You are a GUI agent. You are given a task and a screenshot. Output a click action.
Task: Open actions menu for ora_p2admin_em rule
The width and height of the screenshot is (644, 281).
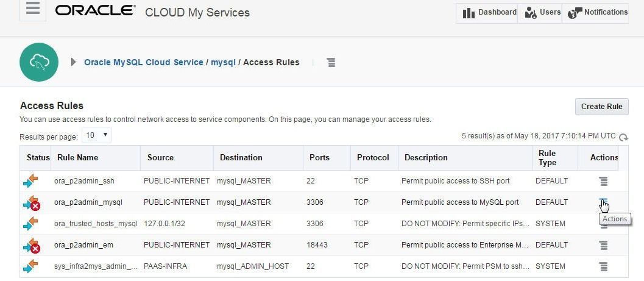[x=603, y=245]
